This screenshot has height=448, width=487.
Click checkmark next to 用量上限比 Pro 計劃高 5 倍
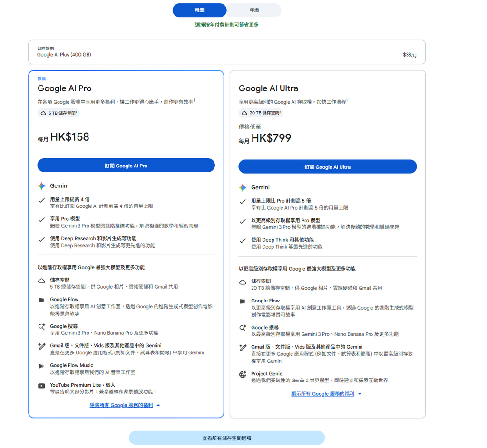(x=243, y=202)
